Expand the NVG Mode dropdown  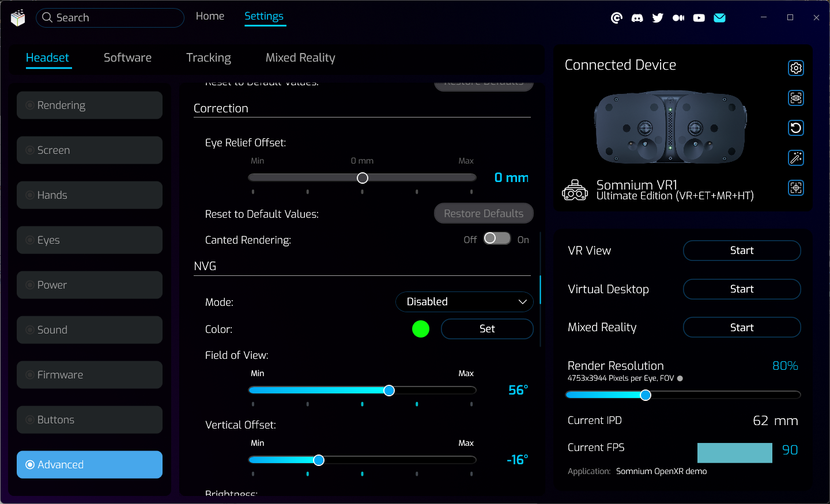click(464, 302)
